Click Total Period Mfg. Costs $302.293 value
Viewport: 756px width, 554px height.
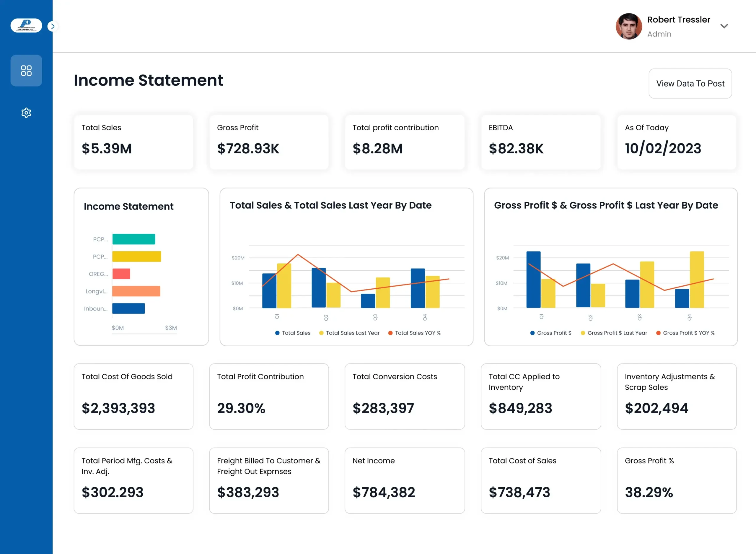(x=113, y=492)
